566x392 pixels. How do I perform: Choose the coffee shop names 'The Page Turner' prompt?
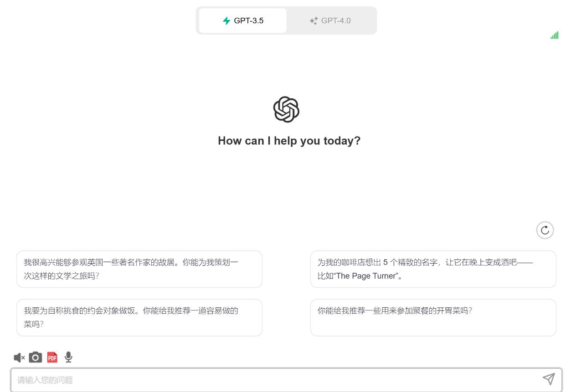coord(433,269)
